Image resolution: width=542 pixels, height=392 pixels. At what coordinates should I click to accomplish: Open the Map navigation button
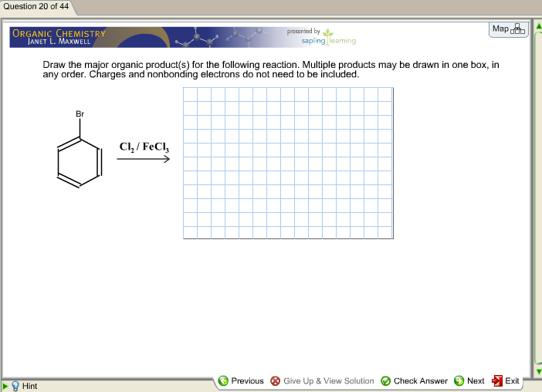[508, 29]
